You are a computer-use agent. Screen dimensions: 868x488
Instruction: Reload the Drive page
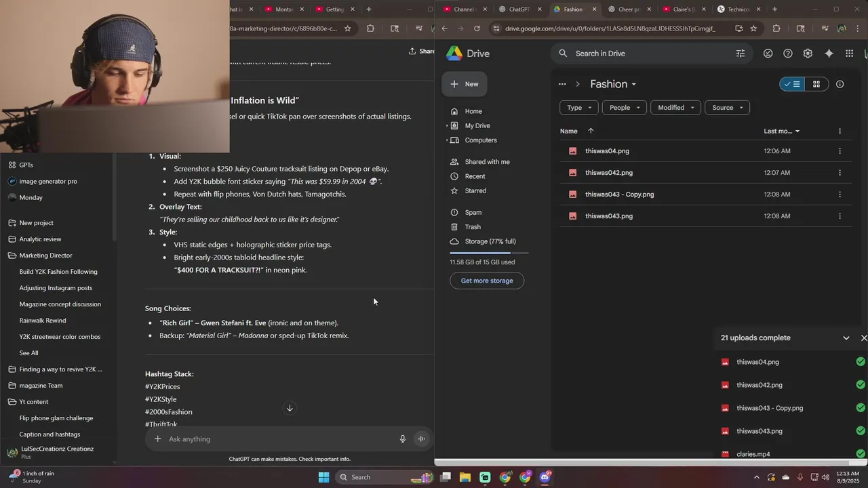pyautogui.click(x=477, y=28)
